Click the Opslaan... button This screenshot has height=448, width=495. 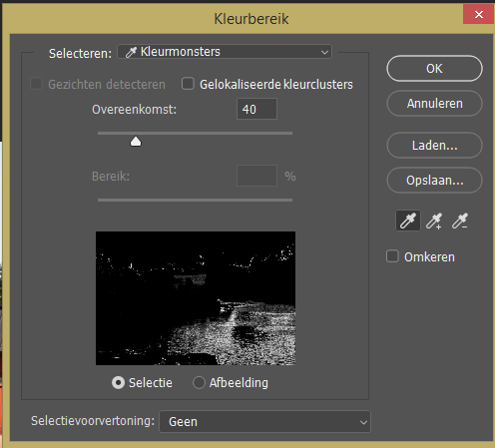tap(434, 181)
